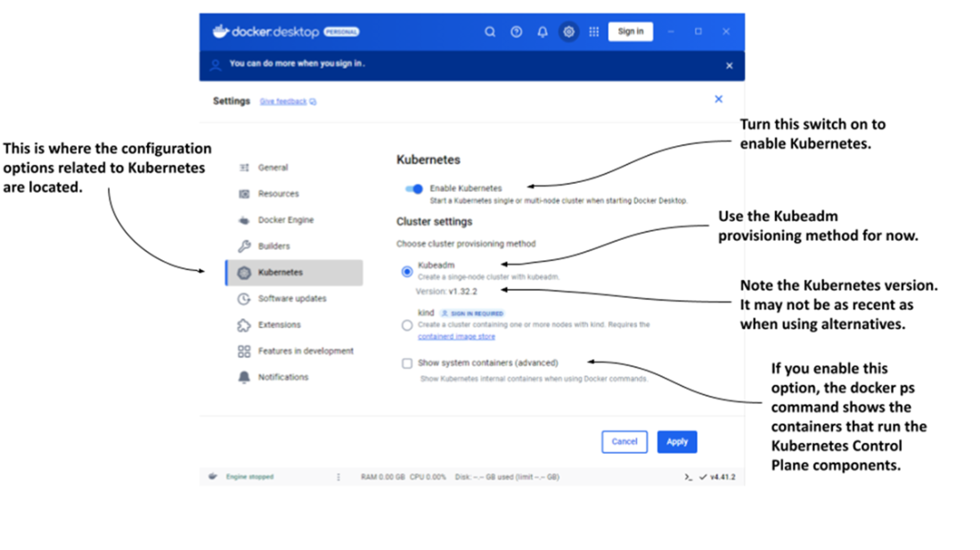Screen dimensions: 980x550
Task: Click the Docker Engine whale icon
Action: (244, 220)
